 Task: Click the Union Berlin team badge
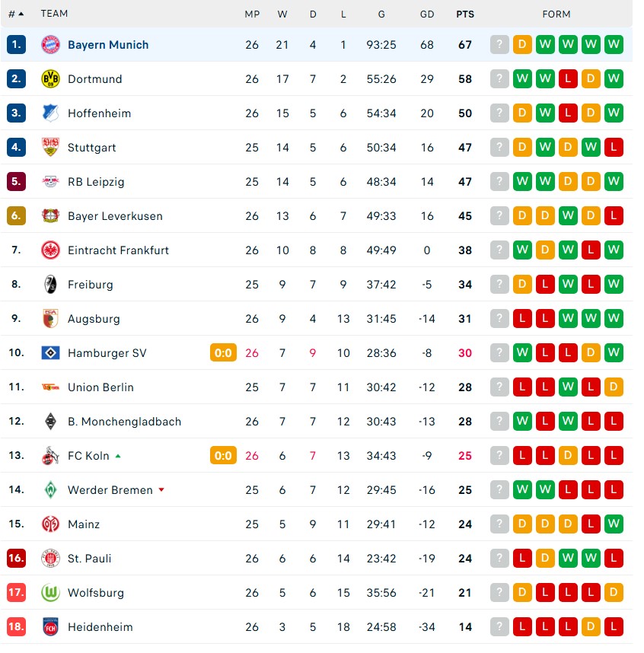[x=51, y=387]
